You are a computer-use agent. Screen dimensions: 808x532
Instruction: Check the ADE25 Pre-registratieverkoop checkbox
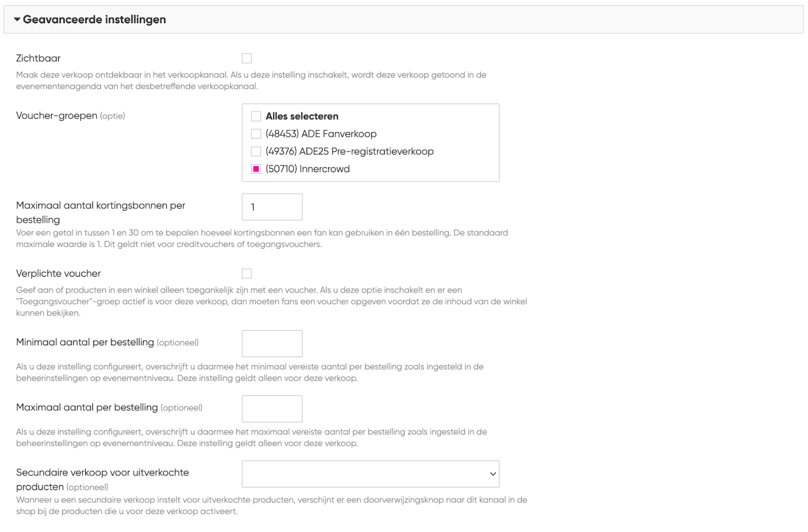[x=256, y=151]
